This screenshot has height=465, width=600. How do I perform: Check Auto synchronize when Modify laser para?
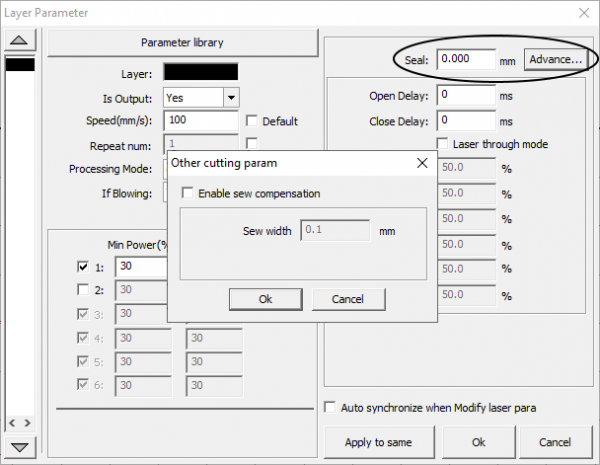point(332,407)
